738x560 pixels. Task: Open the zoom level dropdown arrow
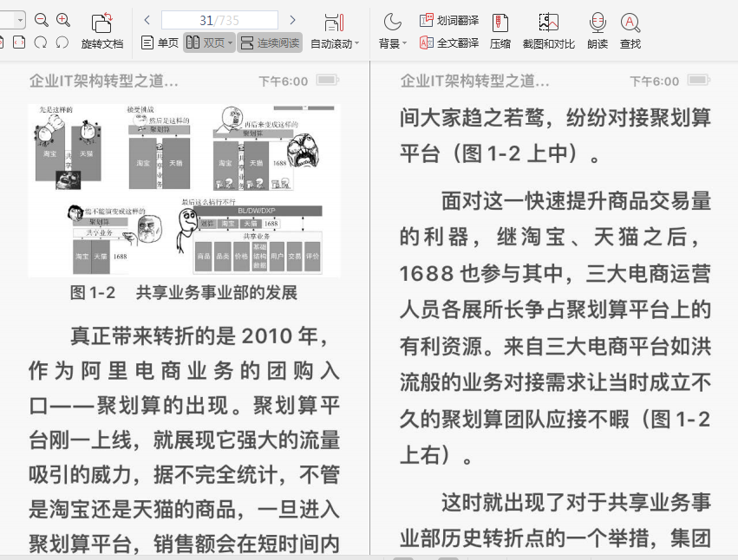(20, 20)
